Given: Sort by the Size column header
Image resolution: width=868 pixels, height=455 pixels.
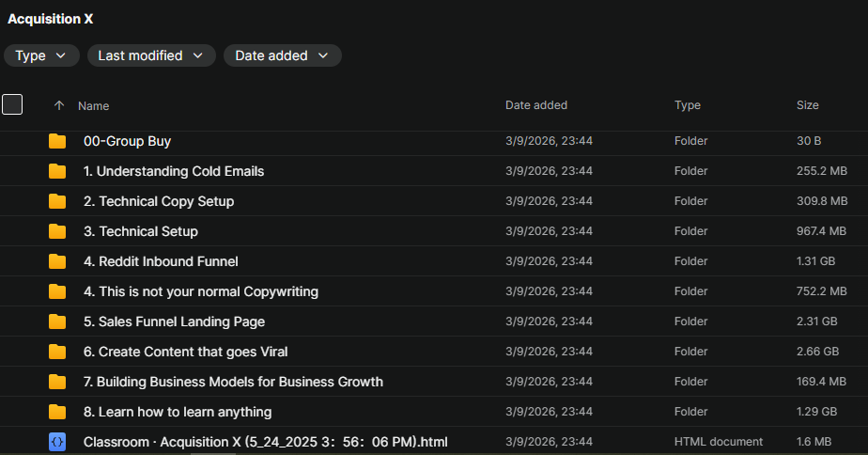Looking at the screenshot, I should coord(807,105).
